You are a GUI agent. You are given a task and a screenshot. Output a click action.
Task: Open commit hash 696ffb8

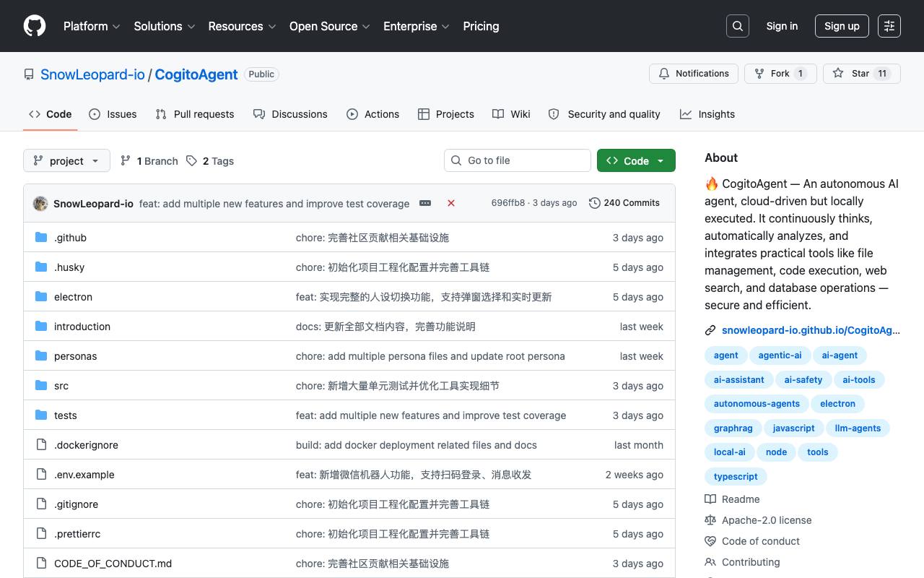(x=508, y=203)
